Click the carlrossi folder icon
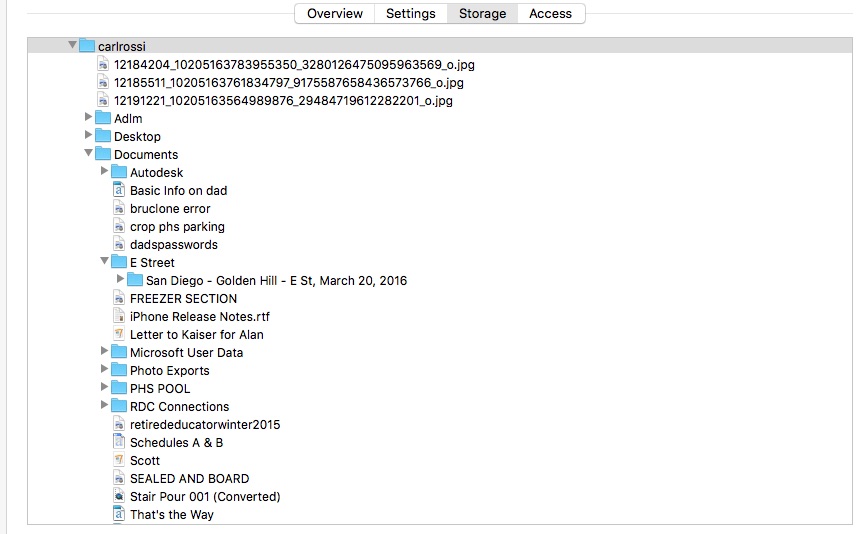This screenshot has height=534, width=860. click(86, 46)
